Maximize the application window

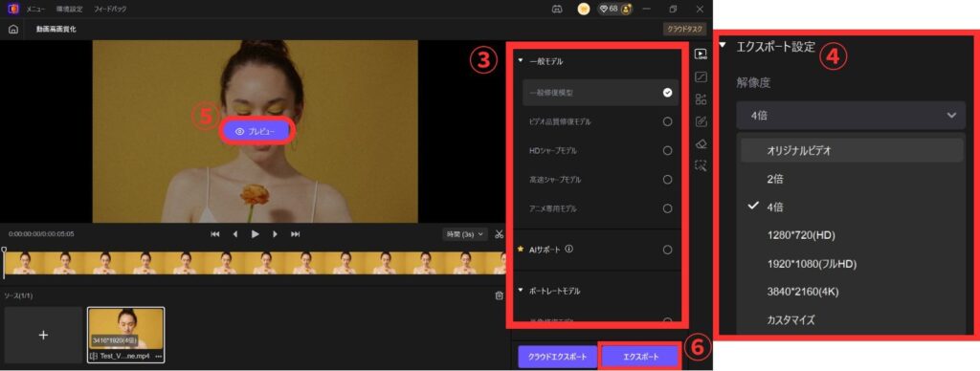click(673, 10)
